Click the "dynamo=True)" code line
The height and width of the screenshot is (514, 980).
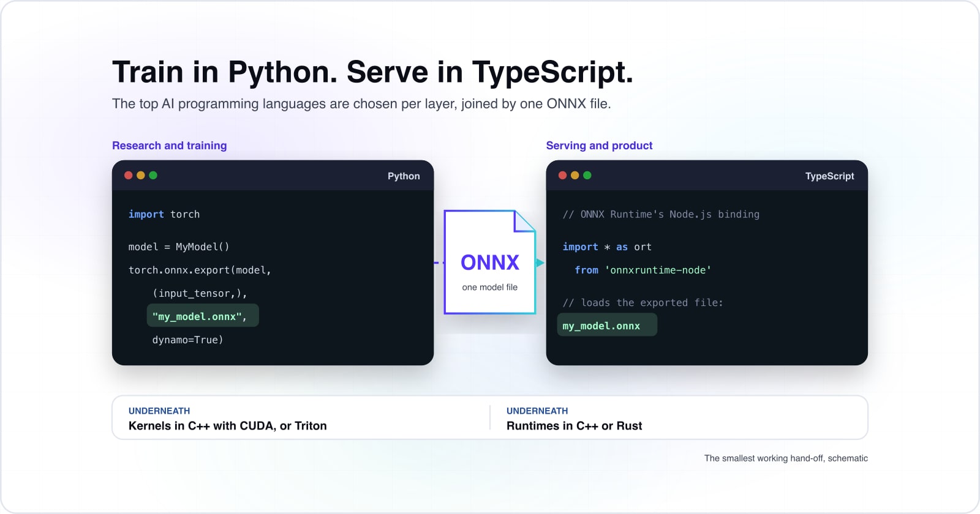pos(187,340)
